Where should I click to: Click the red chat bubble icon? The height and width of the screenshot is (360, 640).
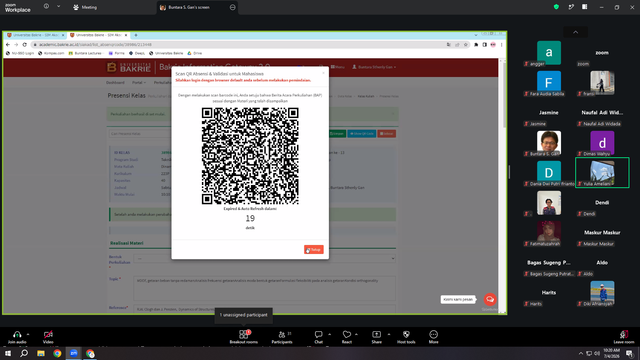click(x=490, y=299)
